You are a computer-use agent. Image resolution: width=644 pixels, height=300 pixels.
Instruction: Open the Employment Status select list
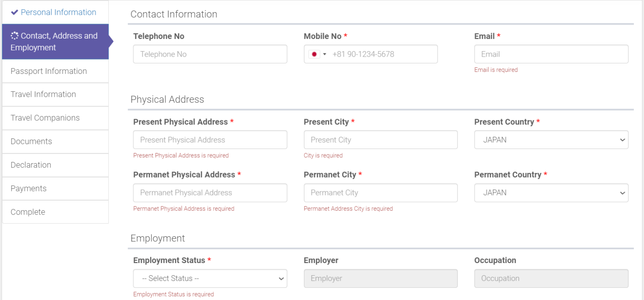[210, 278]
